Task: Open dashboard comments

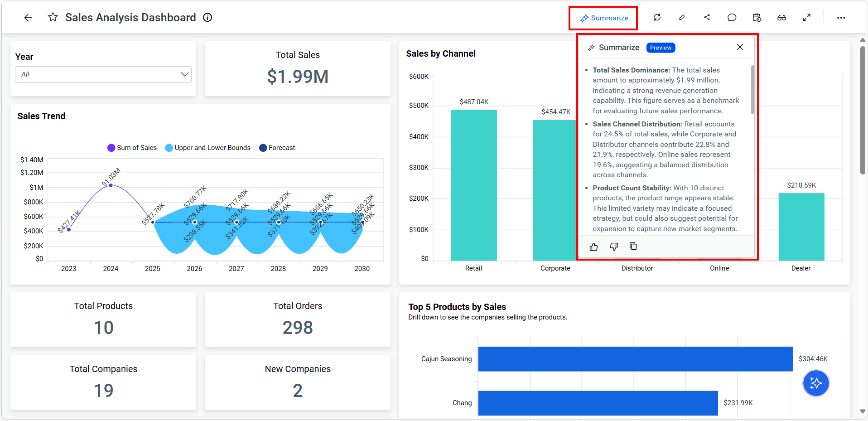Action: pos(732,17)
